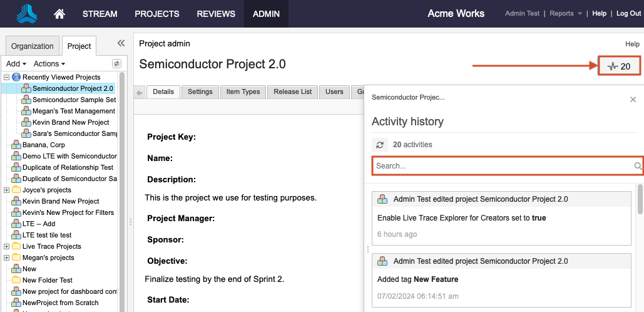Close the Activity history panel

tap(633, 100)
